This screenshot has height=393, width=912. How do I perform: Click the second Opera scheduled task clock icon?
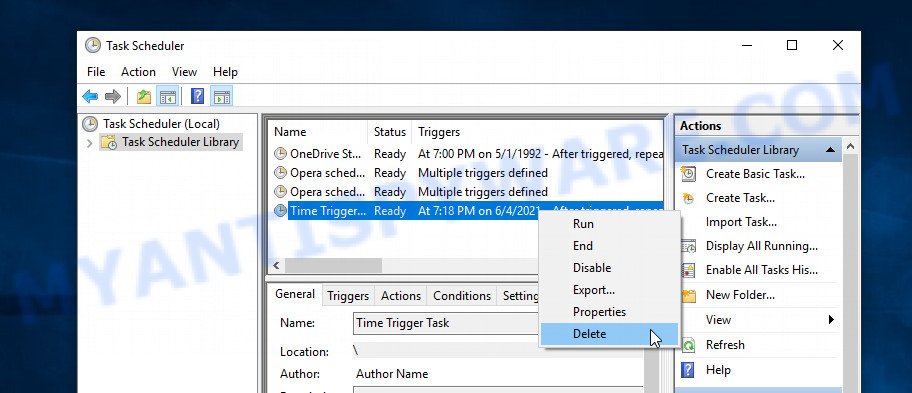[280, 191]
